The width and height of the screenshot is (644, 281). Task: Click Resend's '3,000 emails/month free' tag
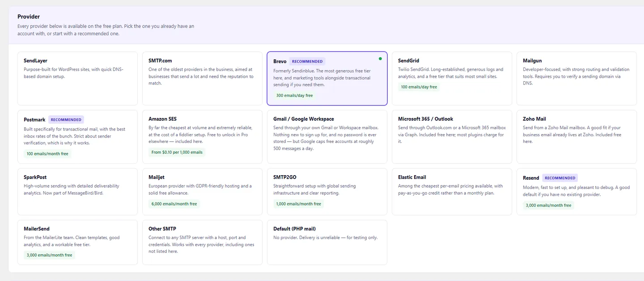tap(549, 206)
